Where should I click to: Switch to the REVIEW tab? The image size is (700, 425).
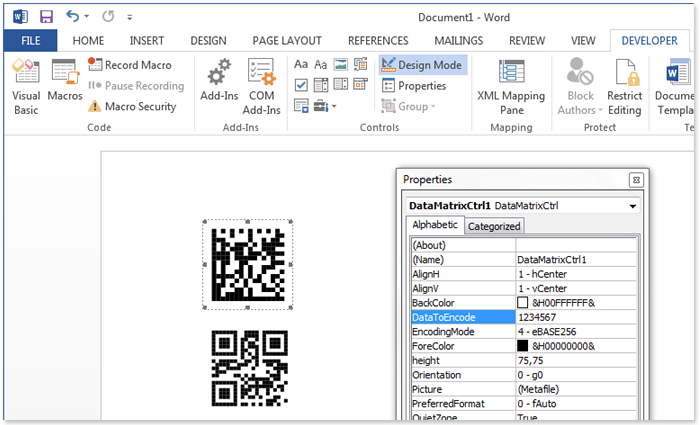pyautogui.click(x=527, y=41)
